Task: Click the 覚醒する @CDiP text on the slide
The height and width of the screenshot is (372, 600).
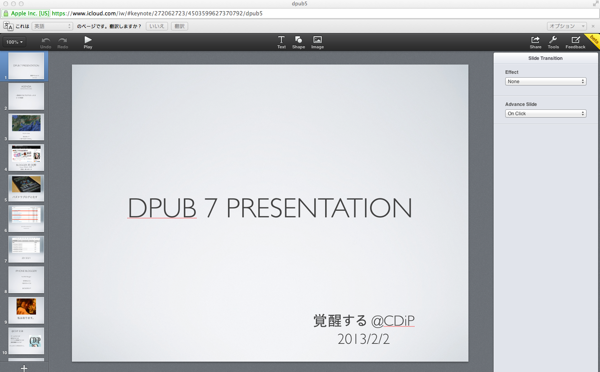Action: pyautogui.click(x=364, y=321)
